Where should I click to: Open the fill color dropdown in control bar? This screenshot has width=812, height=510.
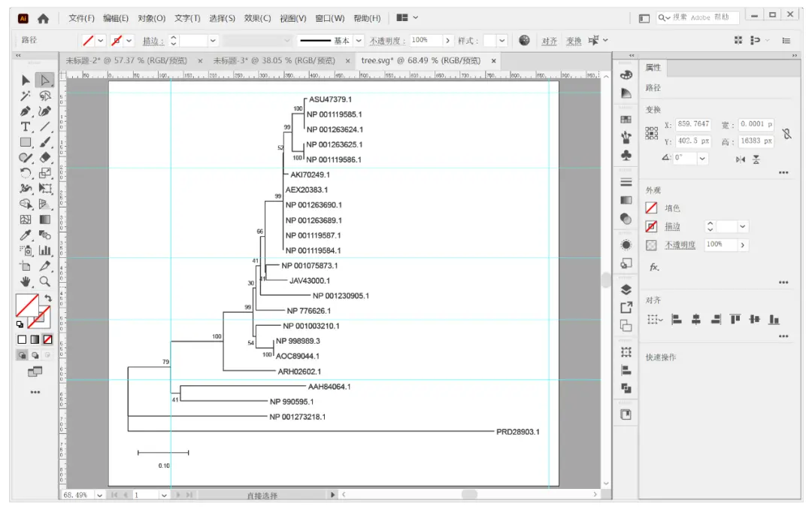(x=101, y=41)
